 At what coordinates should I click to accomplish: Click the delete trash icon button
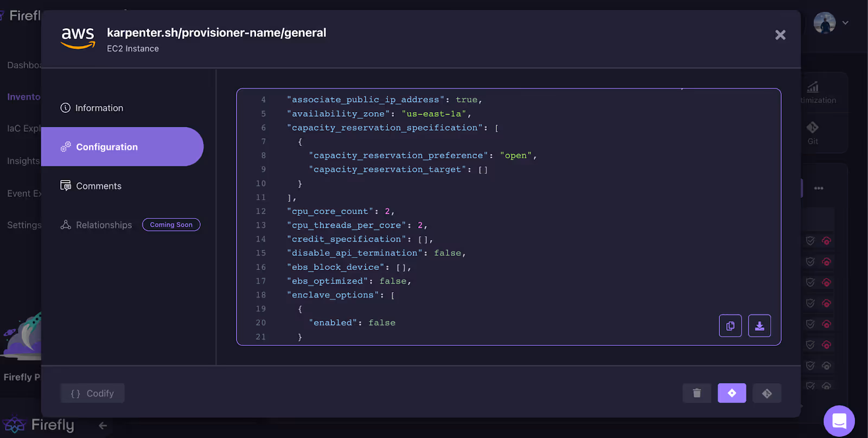click(x=697, y=393)
